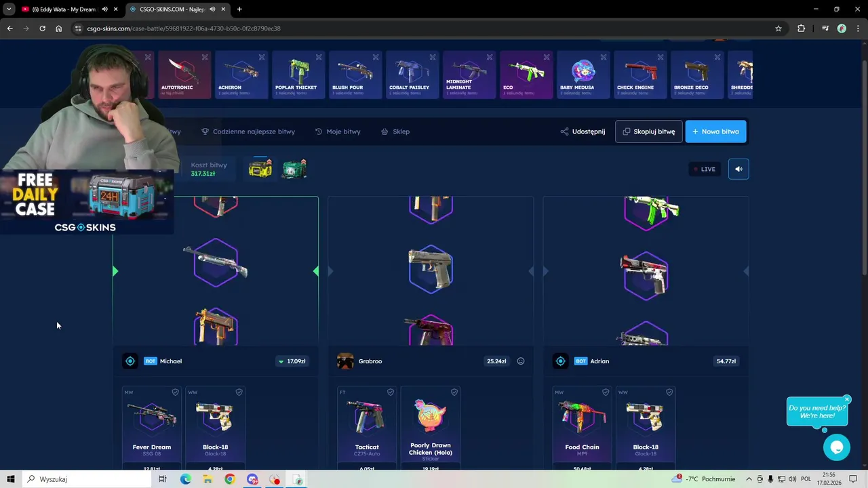This screenshot has height=488, width=868.
Task: Bookmark this page with the star icon
Action: pyautogui.click(x=778, y=28)
